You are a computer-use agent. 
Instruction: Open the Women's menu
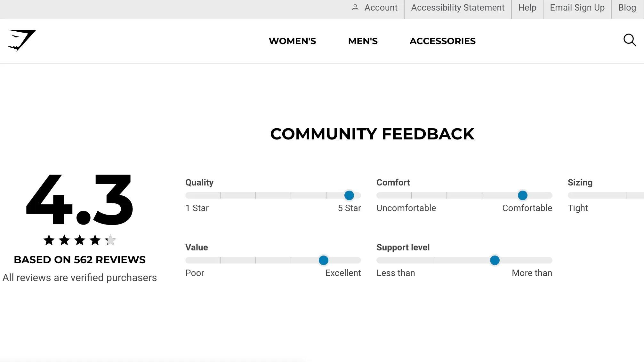(292, 41)
